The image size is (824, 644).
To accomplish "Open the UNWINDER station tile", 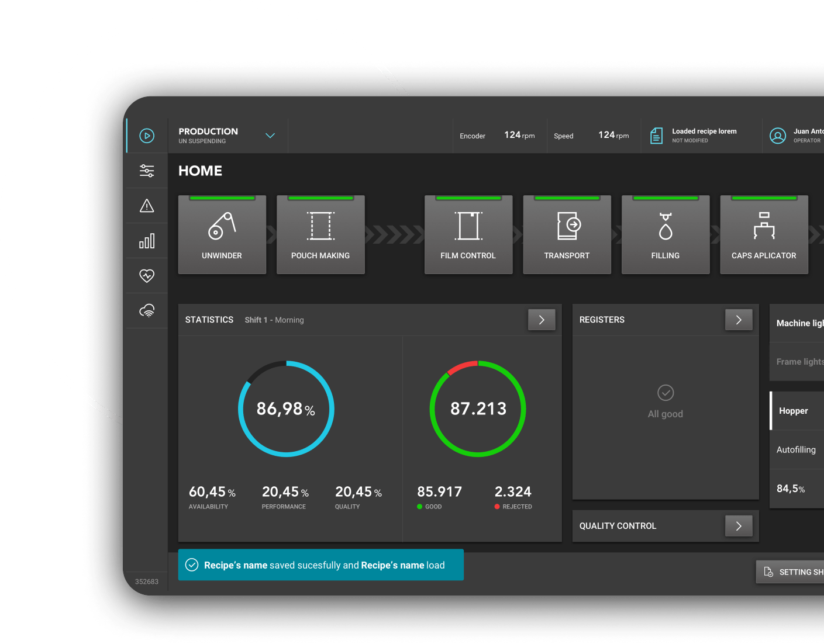I will coord(222,235).
